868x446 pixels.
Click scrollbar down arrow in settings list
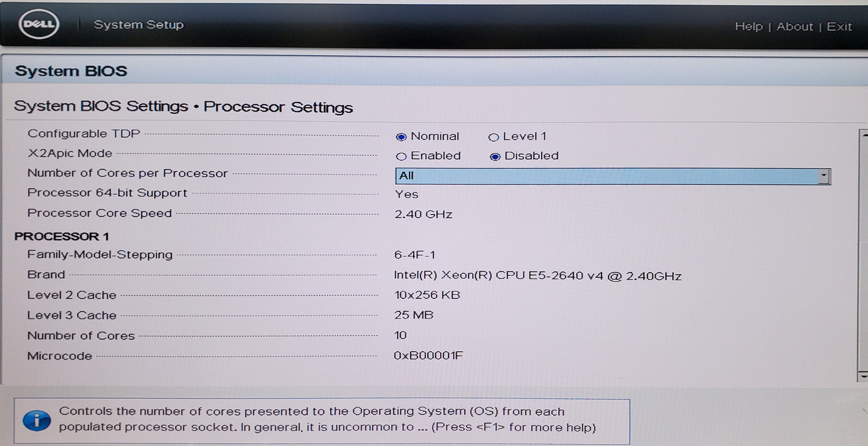864,376
